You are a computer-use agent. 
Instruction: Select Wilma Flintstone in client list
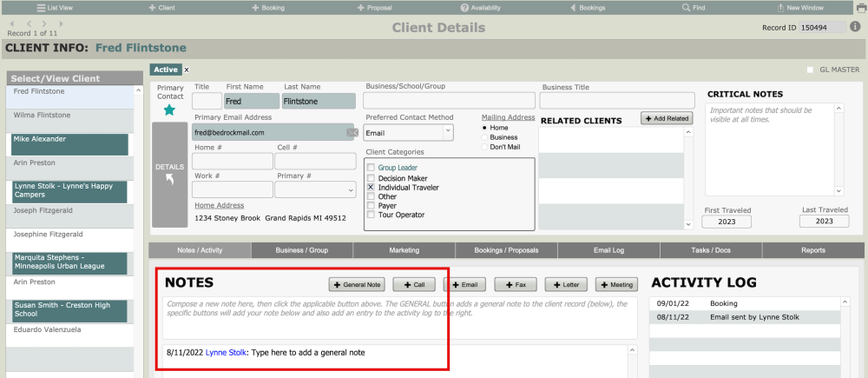click(70, 120)
